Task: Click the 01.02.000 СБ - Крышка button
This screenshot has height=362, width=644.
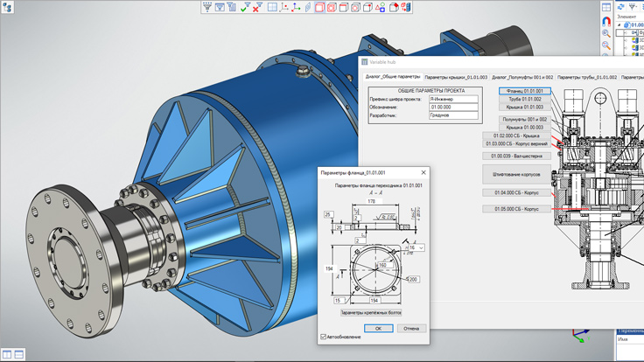Action: [x=516, y=136]
